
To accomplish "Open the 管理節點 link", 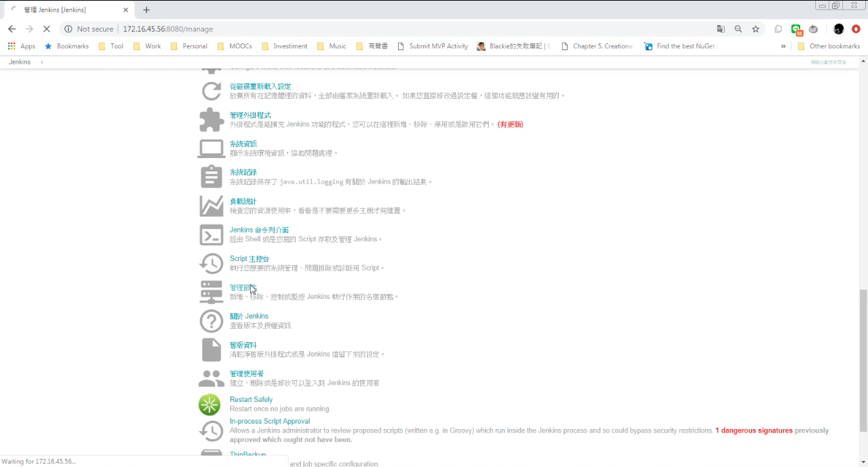I will (x=243, y=287).
